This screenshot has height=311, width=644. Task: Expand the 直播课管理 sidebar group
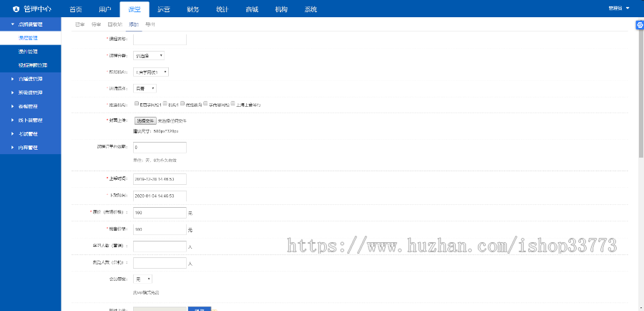point(30,79)
